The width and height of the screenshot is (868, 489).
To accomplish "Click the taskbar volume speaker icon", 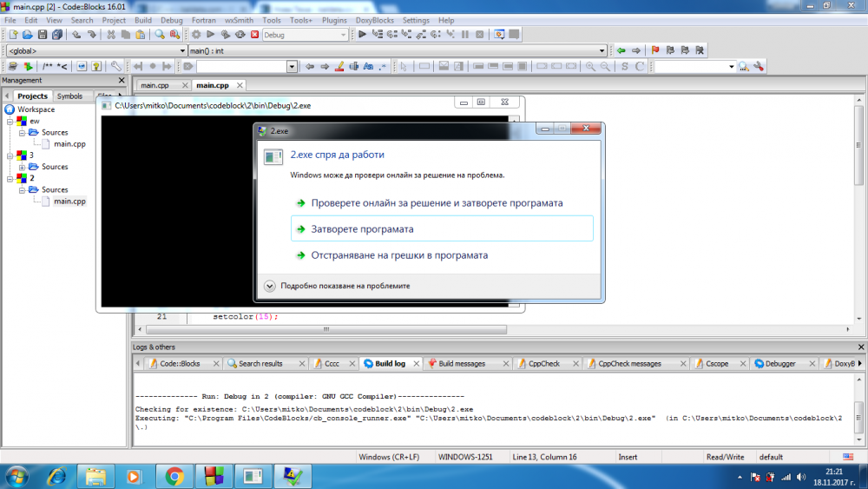I will point(801,477).
